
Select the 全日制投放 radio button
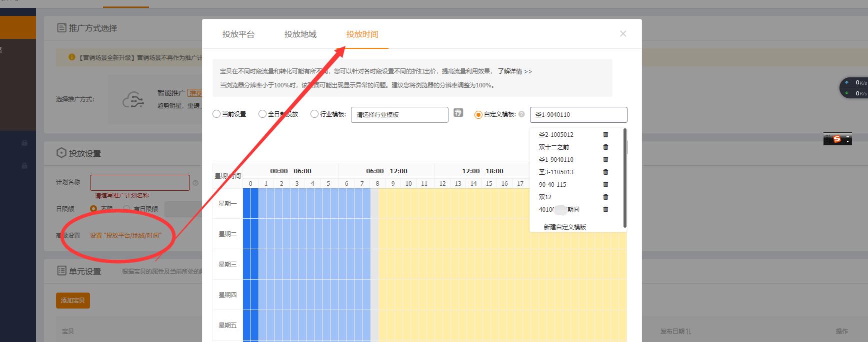(262, 114)
